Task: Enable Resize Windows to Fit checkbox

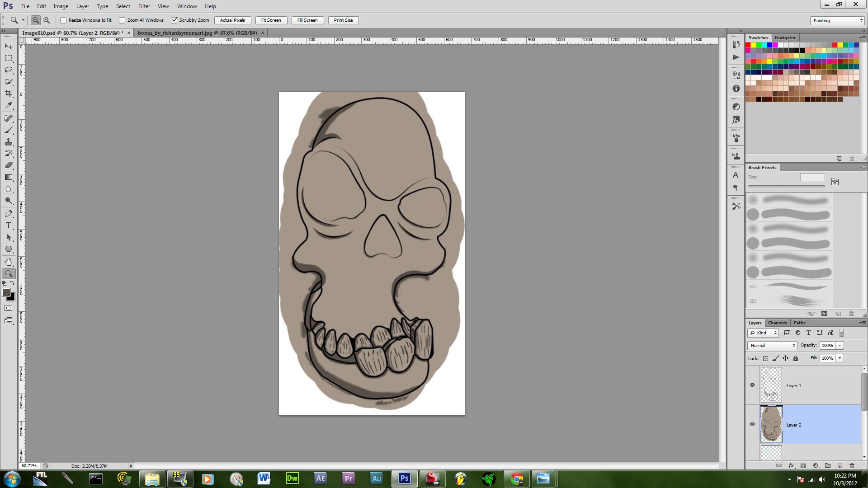Action: (63, 20)
